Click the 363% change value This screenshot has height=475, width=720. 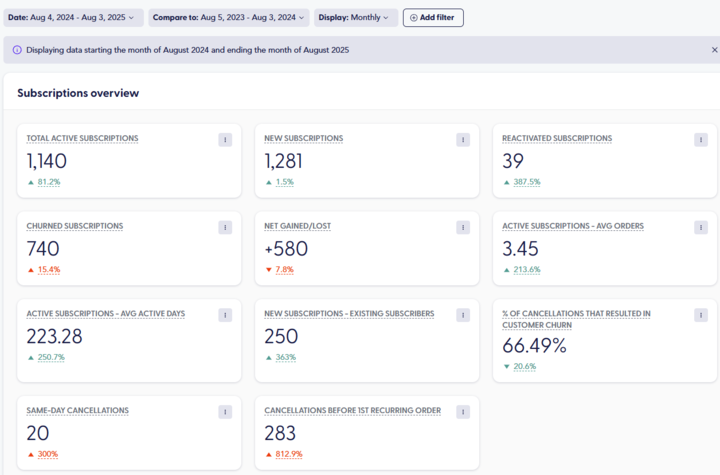286,357
